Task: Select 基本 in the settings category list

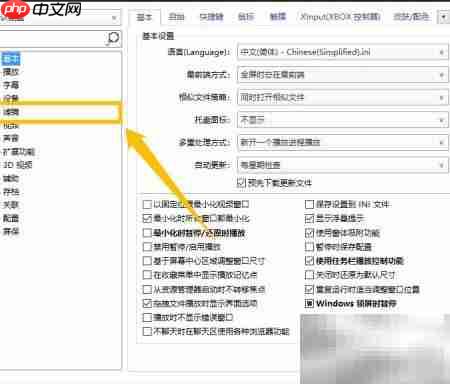Action: (x=11, y=59)
